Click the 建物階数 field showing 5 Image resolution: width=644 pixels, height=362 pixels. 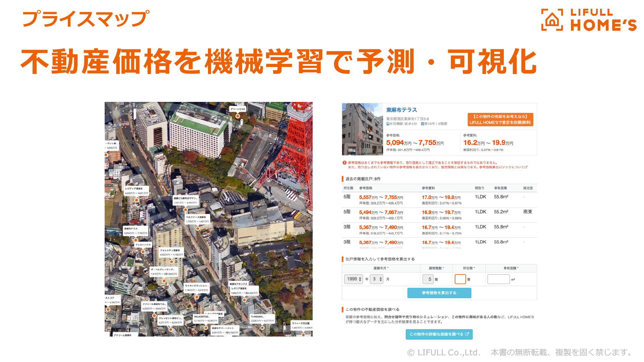(x=428, y=279)
